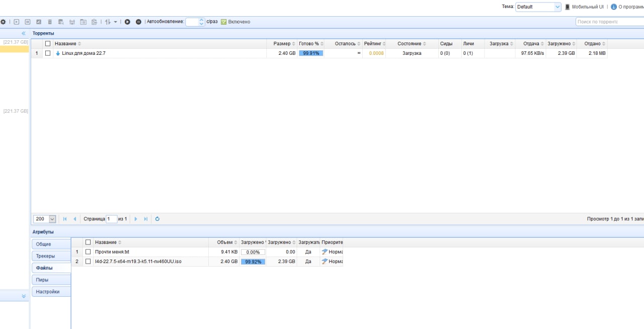Sort torrents by Размер sort arrows

click(294, 44)
